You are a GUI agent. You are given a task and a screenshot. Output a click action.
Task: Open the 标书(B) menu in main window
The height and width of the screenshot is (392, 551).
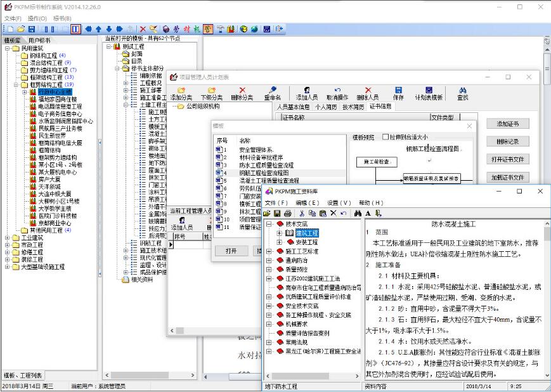point(62,18)
